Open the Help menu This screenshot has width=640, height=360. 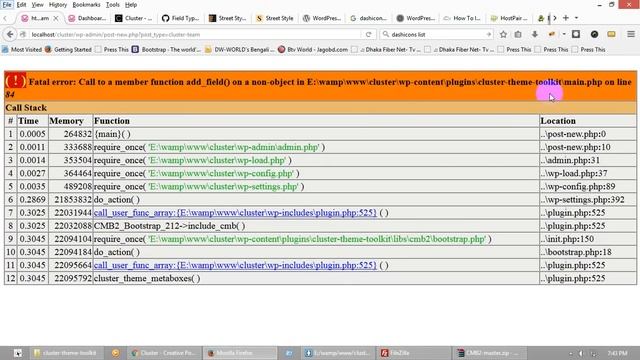pyautogui.click(x=131, y=5)
